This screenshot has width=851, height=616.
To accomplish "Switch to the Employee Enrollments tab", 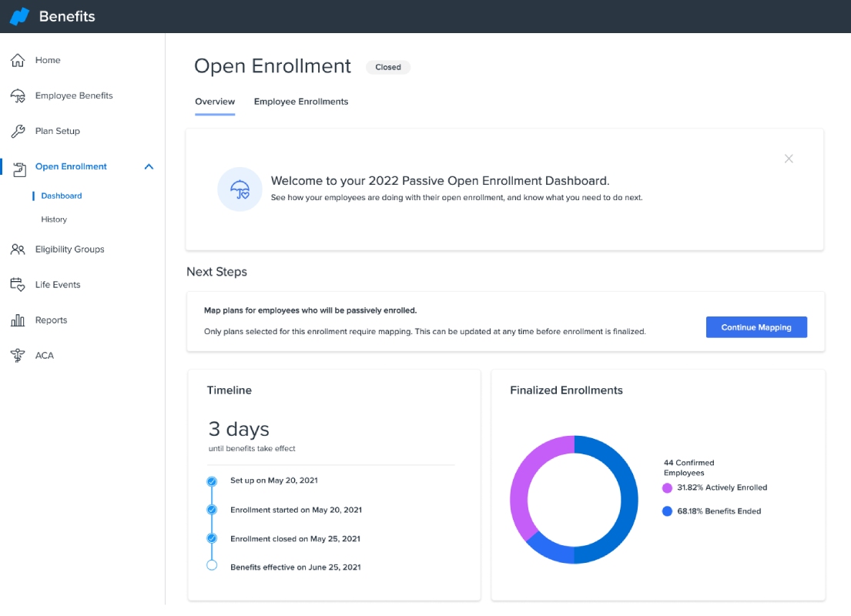I will [x=301, y=102].
